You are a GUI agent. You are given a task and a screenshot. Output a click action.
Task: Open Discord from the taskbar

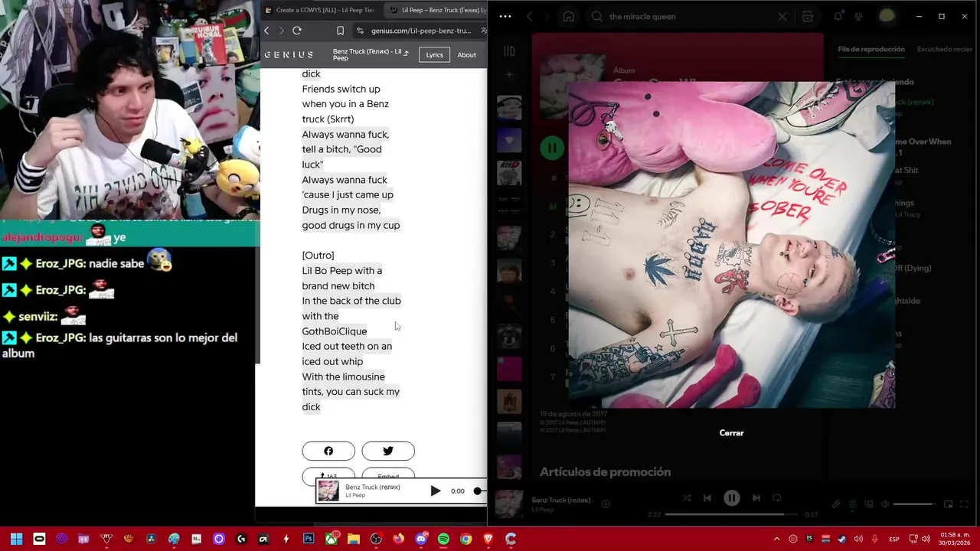(x=421, y=539)
